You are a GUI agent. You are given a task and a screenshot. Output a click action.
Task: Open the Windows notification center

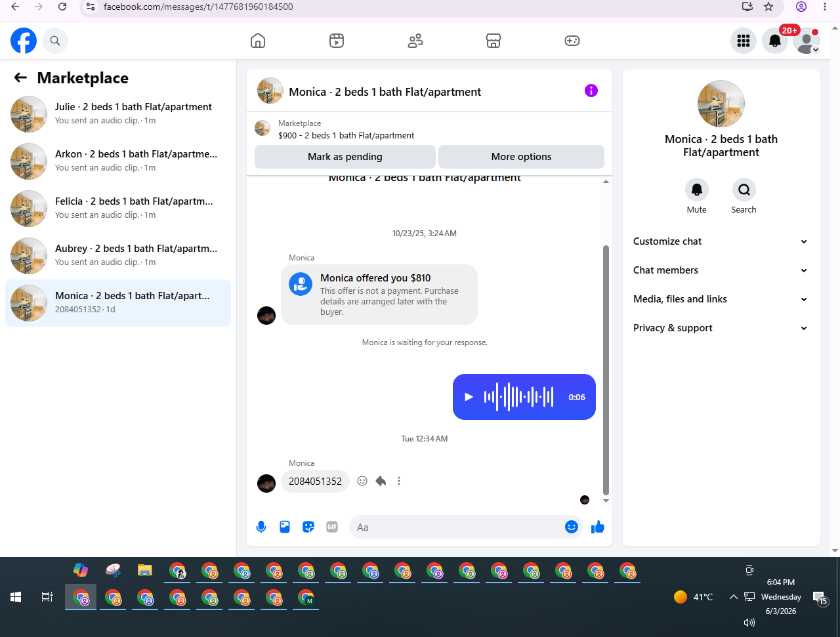pos(820,598)
